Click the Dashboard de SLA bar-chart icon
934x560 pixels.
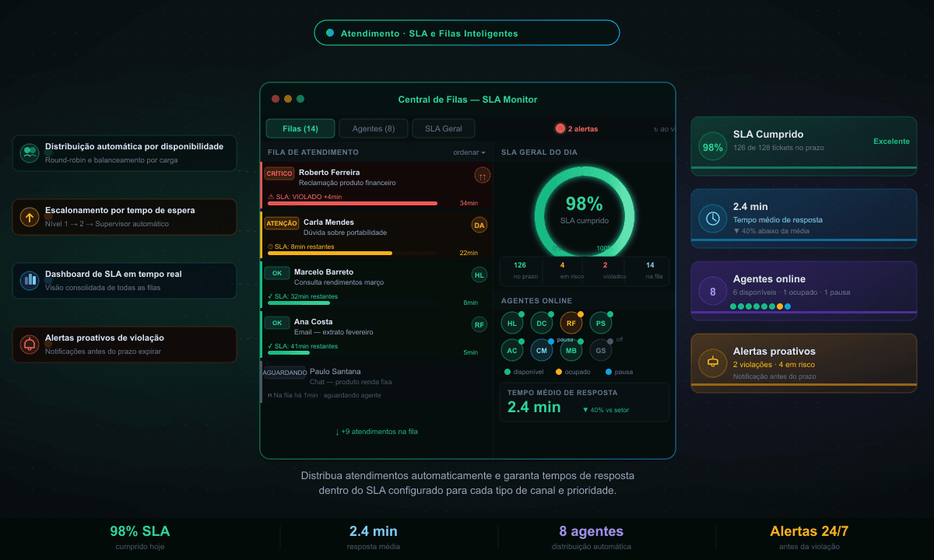30,280
